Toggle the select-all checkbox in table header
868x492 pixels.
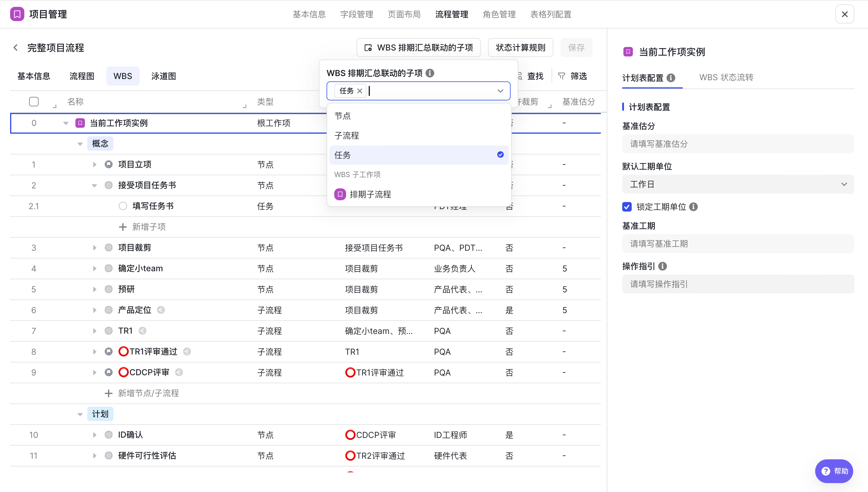pos(34,102)
